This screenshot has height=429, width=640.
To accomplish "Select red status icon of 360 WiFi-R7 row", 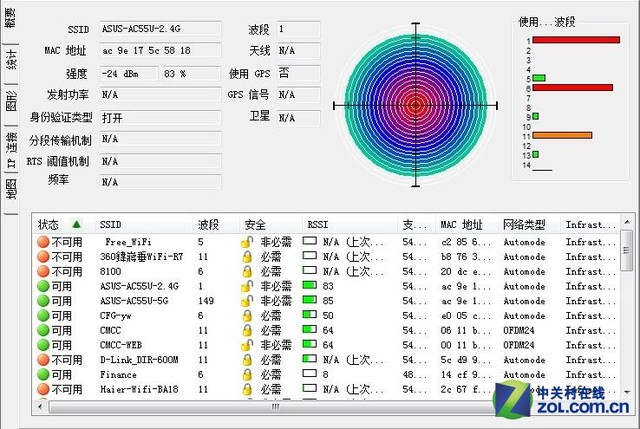I will 43,257.
